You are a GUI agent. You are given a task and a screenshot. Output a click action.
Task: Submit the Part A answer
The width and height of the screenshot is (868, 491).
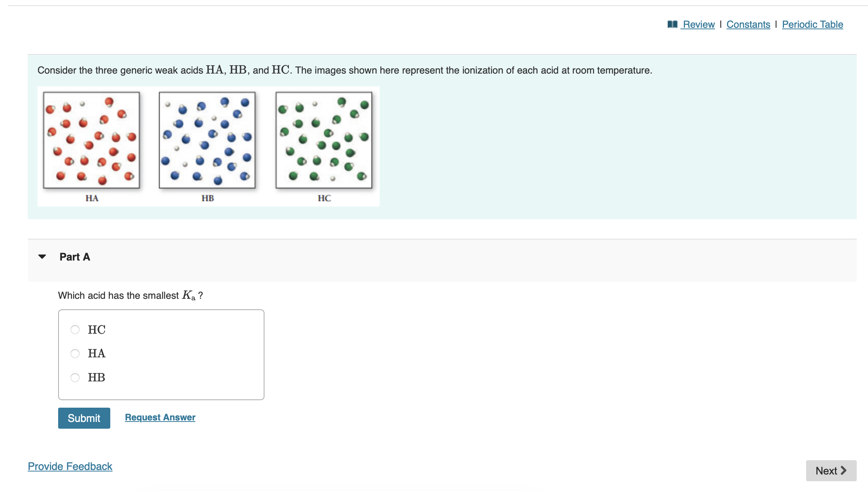(x=84, y=418)
